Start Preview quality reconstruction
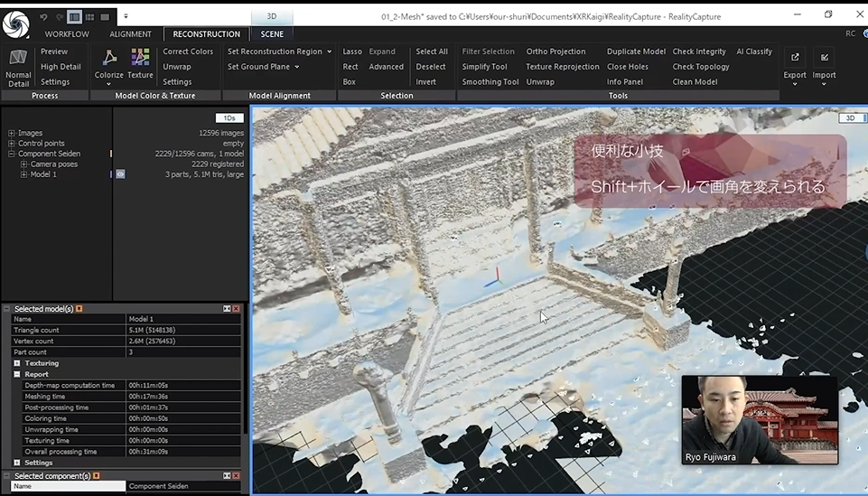The height and width of the screenshot is (496, 868). point(54,51)
